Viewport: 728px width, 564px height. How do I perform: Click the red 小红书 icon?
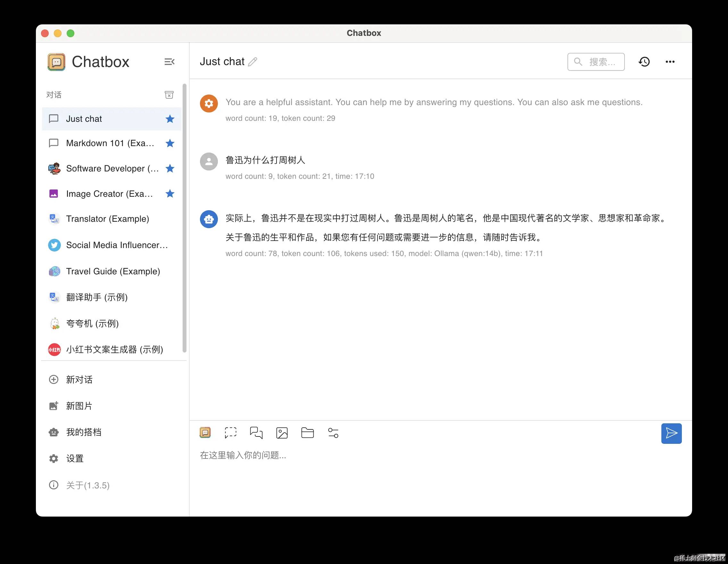click(54, 349)
